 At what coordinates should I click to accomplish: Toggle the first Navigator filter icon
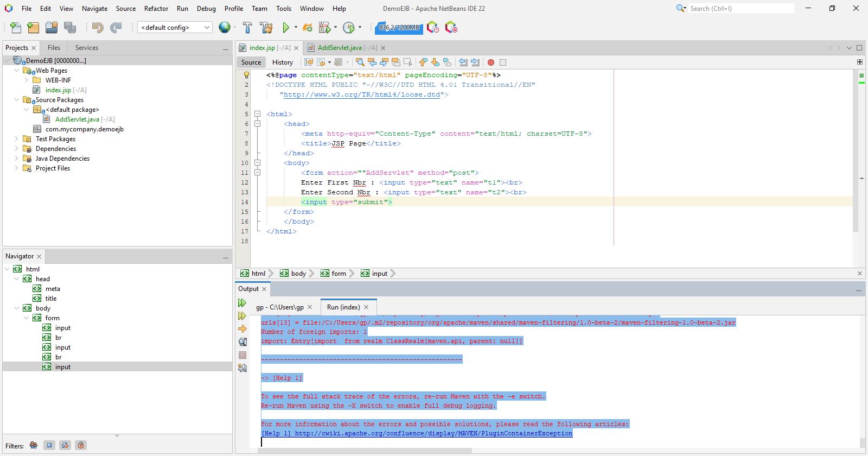[x=34, y=445]
